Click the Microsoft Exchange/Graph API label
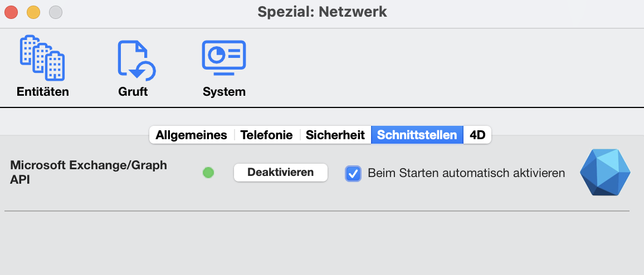The width and height of the screenshot is (644, 275). [x=89, y=173]
